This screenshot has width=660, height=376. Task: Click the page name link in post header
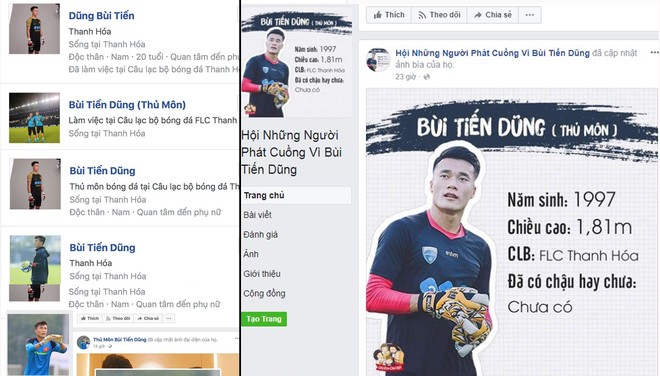click(492, 53)
